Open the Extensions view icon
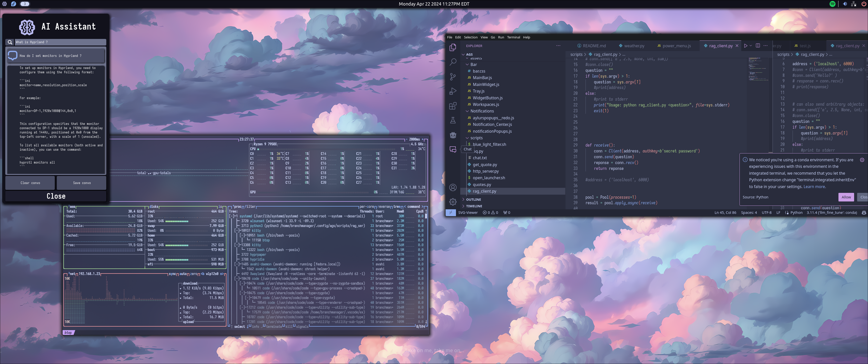This screenshot has width=868, height=364. click(x=453, y=106)
